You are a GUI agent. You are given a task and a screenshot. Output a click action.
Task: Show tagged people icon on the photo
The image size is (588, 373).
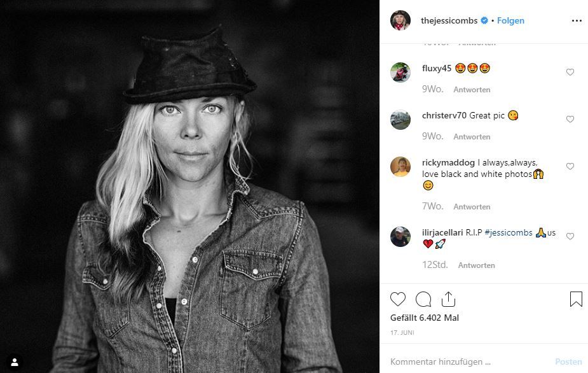(x=14, y=362)
